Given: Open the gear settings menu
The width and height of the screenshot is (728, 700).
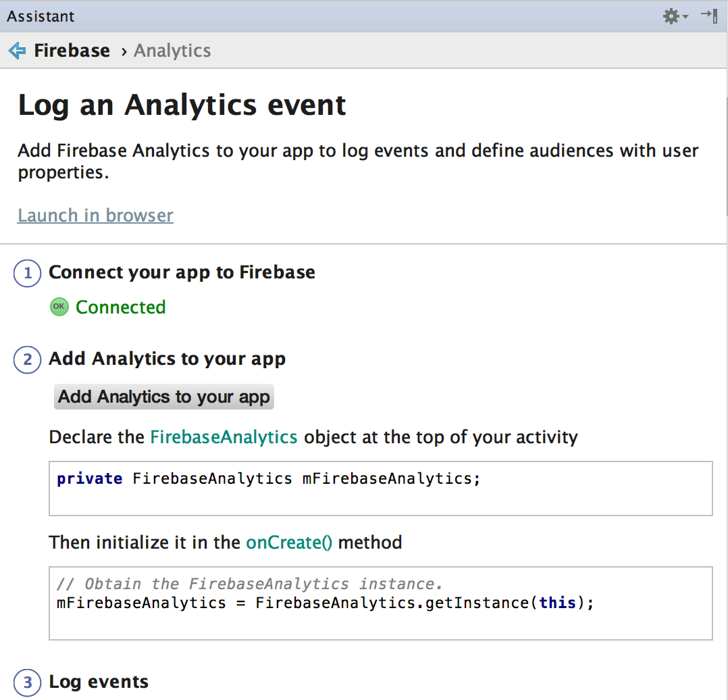Looking at the screenshot, I should pyautogui.click(x=671, y=16).
